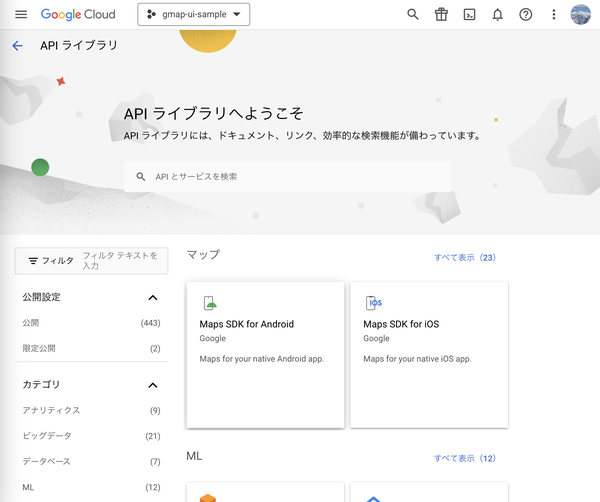Screen dimensions: 600x502
Task: Open the main navigation hamburger menu
Action: click(x=21, y=15)
